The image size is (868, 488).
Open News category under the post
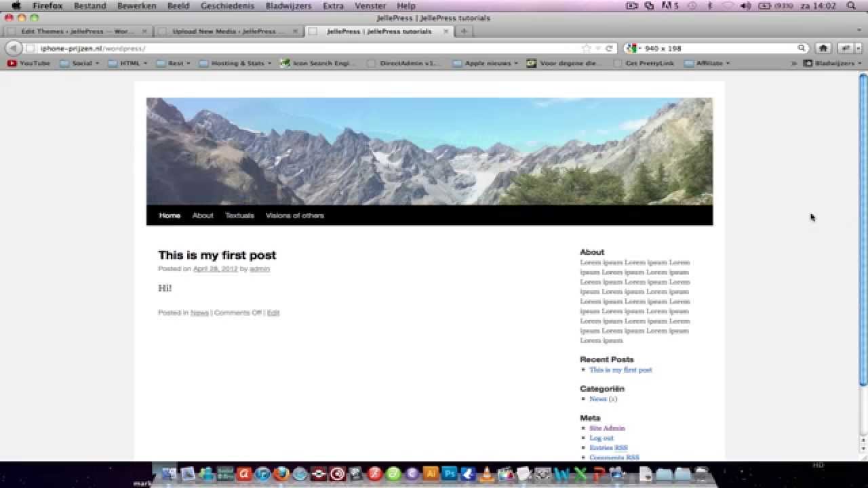click(199, 312)
